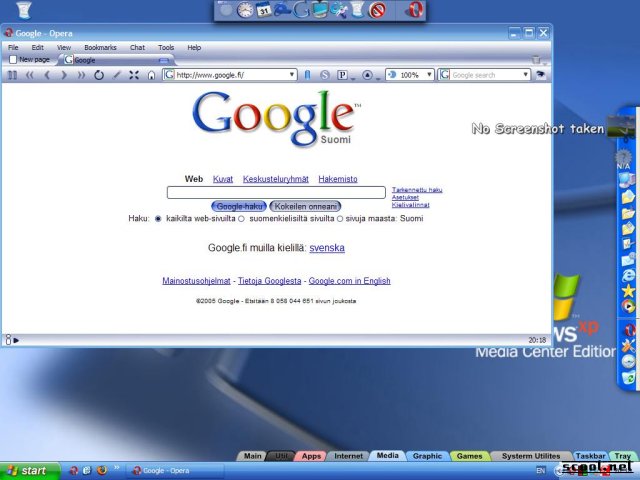Open the svenska language link
This screenshot has height=480, width=640.
click(327, 248)
